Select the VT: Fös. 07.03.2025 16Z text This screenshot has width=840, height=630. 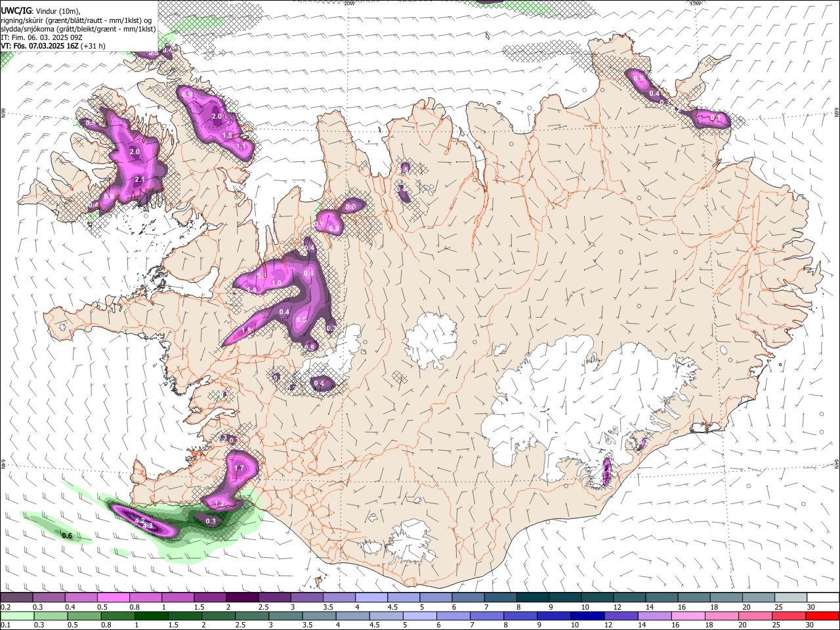coord(40,46)
